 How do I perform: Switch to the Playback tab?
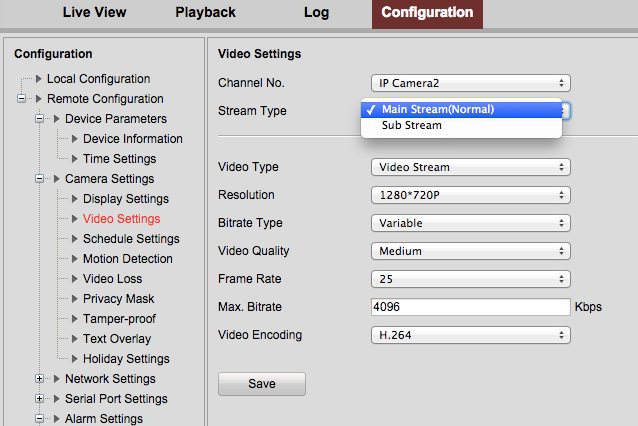pyautogui.click(x=205, y=12)
